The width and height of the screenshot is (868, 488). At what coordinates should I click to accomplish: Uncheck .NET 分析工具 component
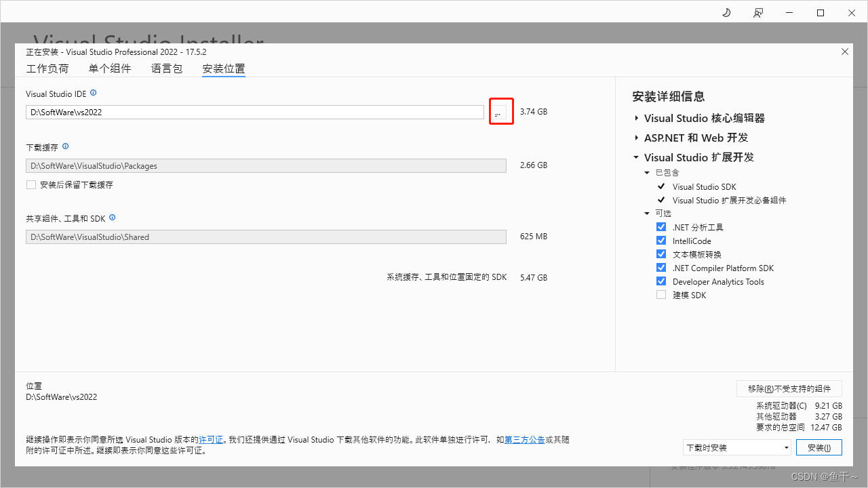tap(661, 227)
